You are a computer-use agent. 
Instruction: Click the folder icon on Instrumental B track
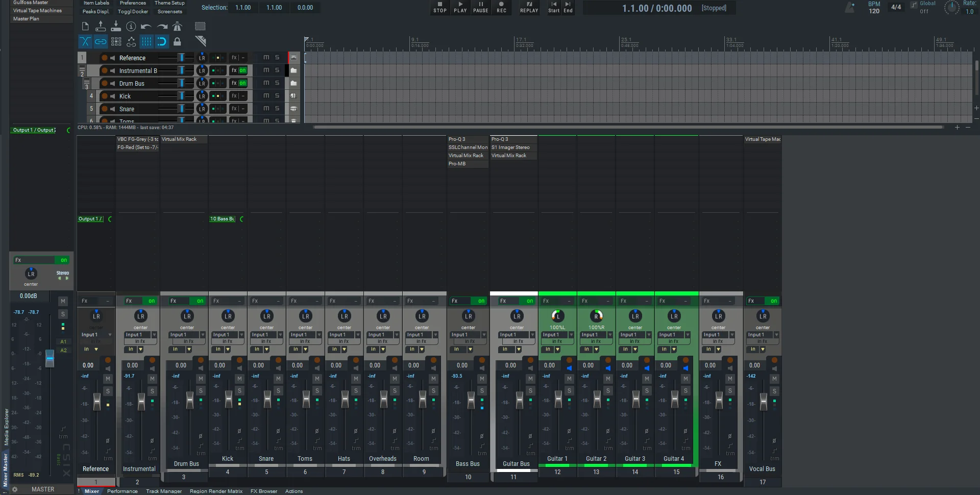293,70
